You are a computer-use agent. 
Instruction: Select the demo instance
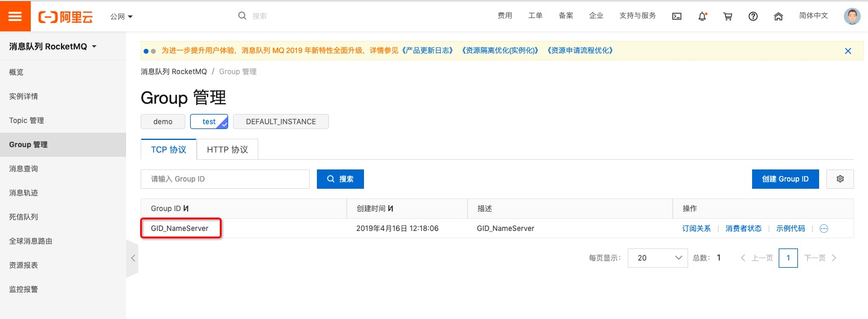(163, 121)
